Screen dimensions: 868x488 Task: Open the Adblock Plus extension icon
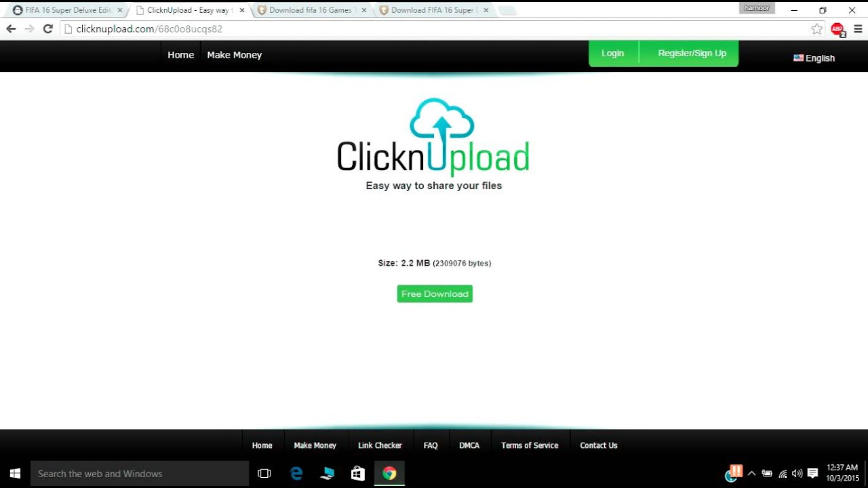pos(837,29)
